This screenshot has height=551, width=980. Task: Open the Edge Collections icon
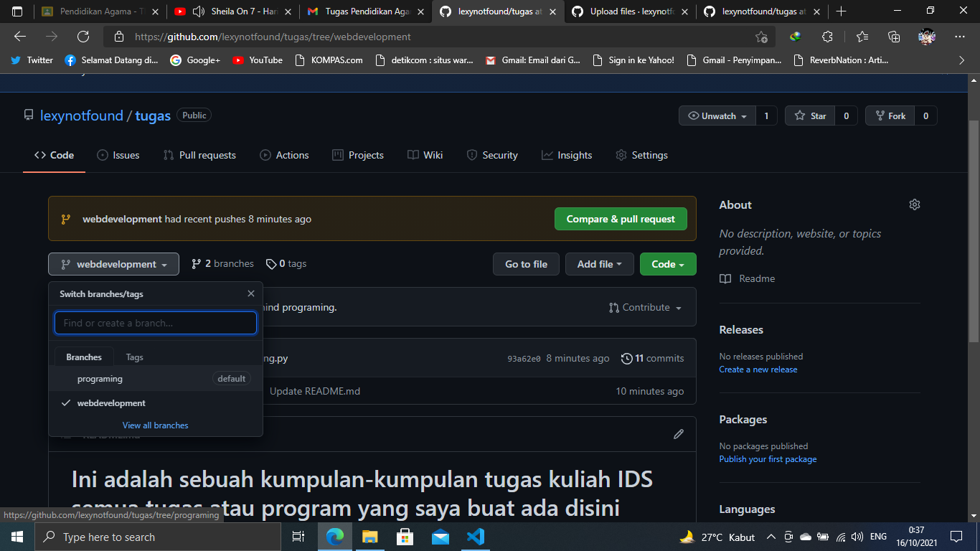click(x=894, y=37)
